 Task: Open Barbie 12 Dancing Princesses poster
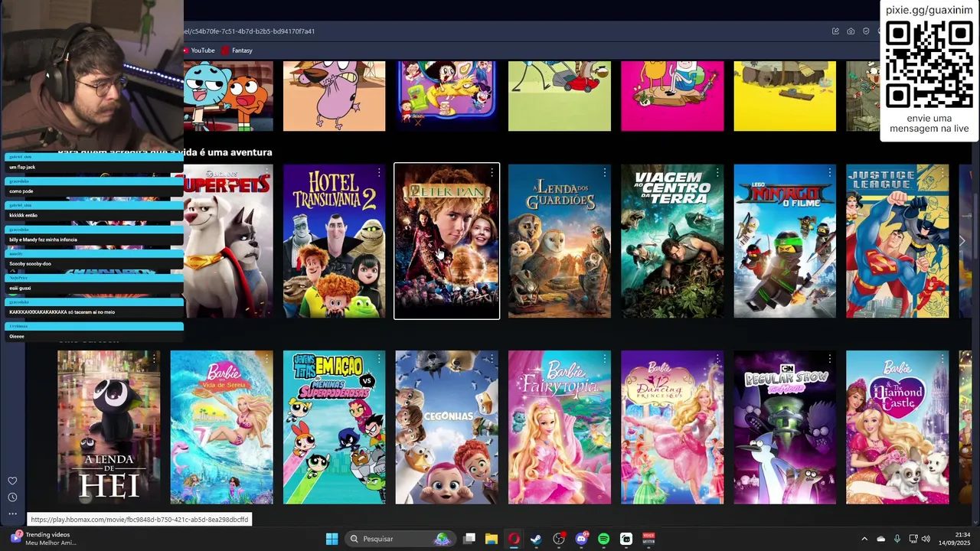click(672, 427)
